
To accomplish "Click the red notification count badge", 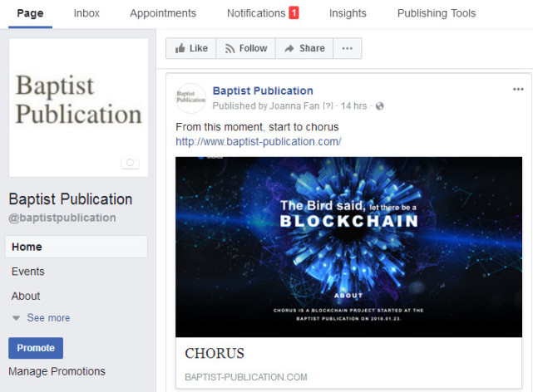I will pyautogui.click(x=294, y=13).
